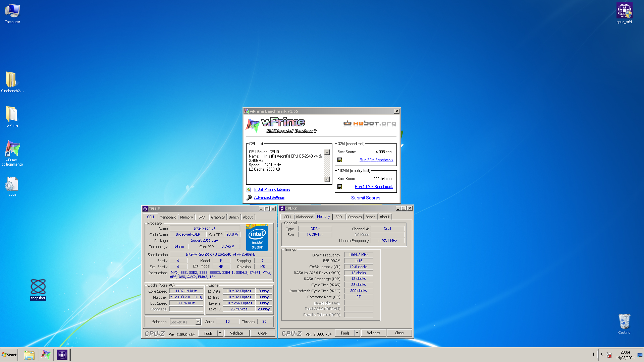Click the HWBOT.org logo in wPrime
This screenshot has width=644, height=362.
pos(369,123)
